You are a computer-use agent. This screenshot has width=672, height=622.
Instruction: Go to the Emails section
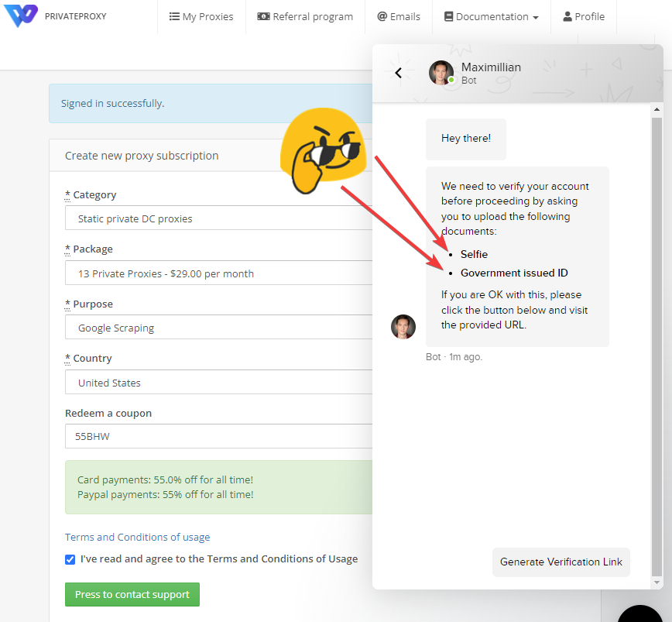click(x=399, y=17)
